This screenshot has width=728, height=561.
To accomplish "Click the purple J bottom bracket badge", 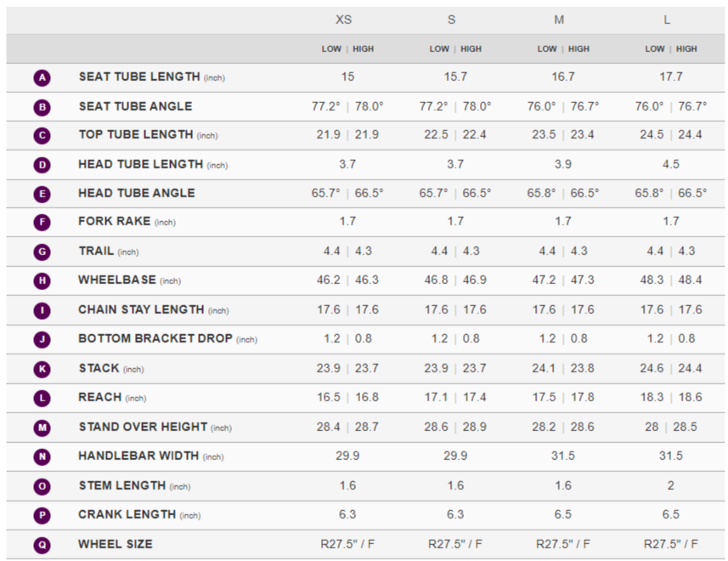I will click(42, 339).
